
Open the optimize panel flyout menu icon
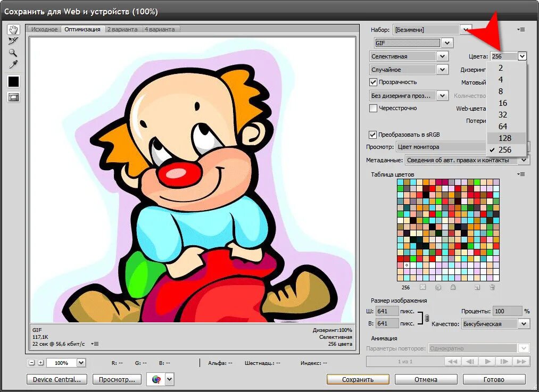coord(521,30)
